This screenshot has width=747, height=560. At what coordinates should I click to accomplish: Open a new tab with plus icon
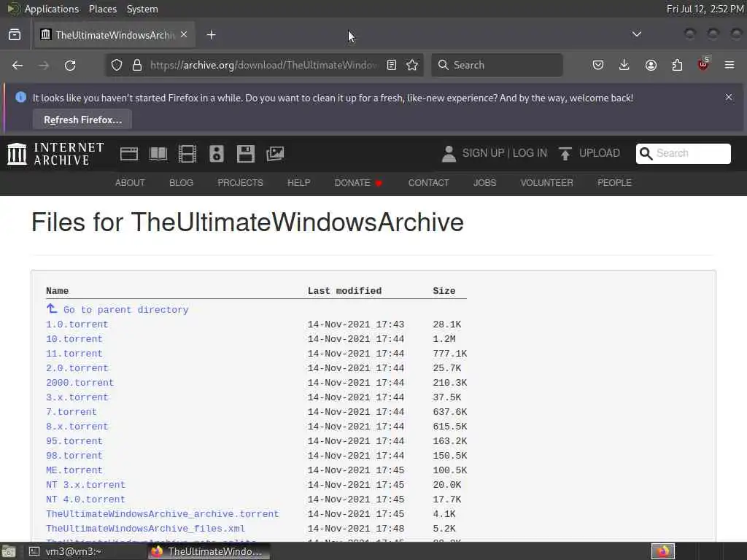click(x=211, y=35)
